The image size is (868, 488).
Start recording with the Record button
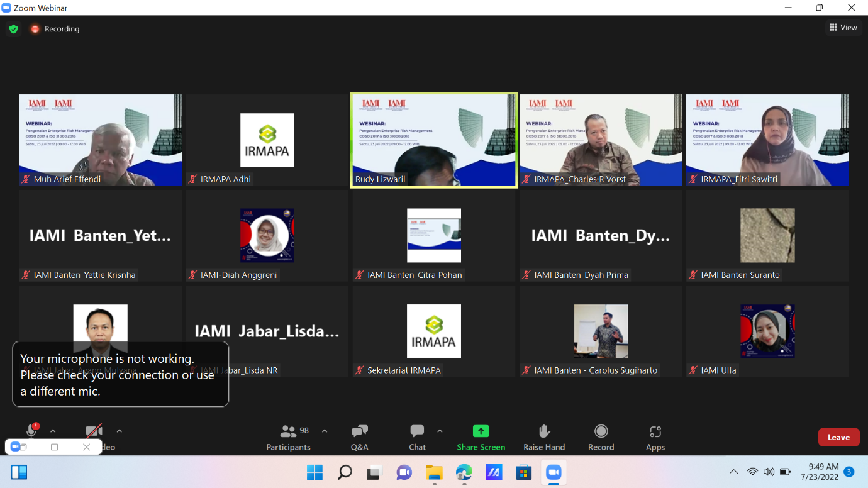point(601,438)
